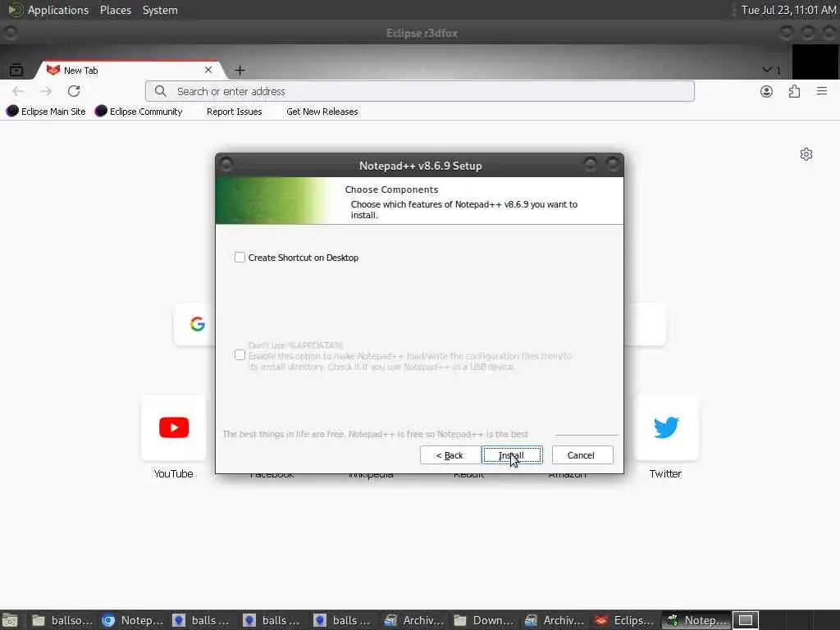Open the extensions puzzle icon
The image size is (840, 630).
[x=794, y=91]
